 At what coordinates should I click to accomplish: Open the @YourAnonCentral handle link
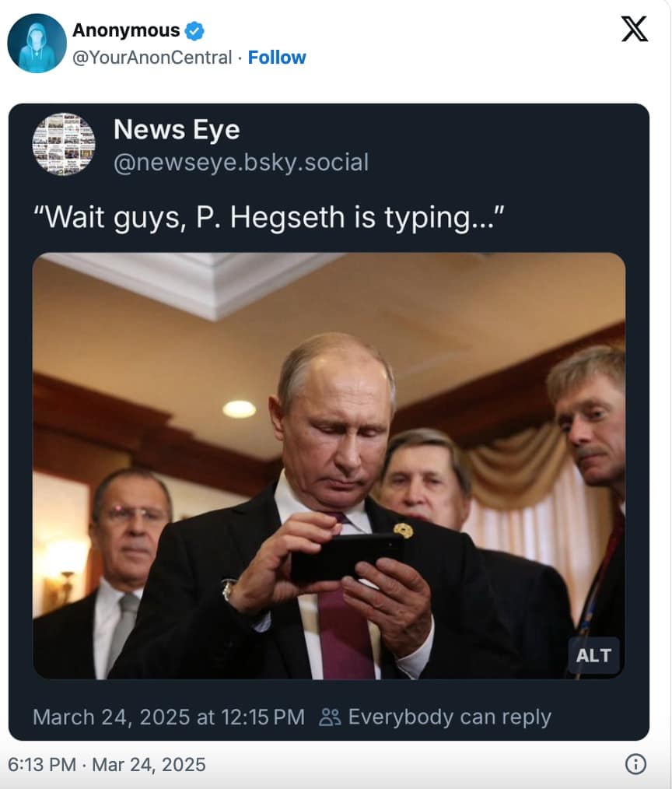pyautogui.click(x=152, y=58)
